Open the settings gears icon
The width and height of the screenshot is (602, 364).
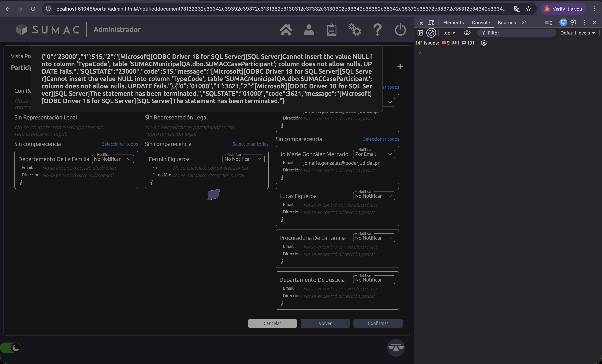pyautogui.click(x=355, y=30)
